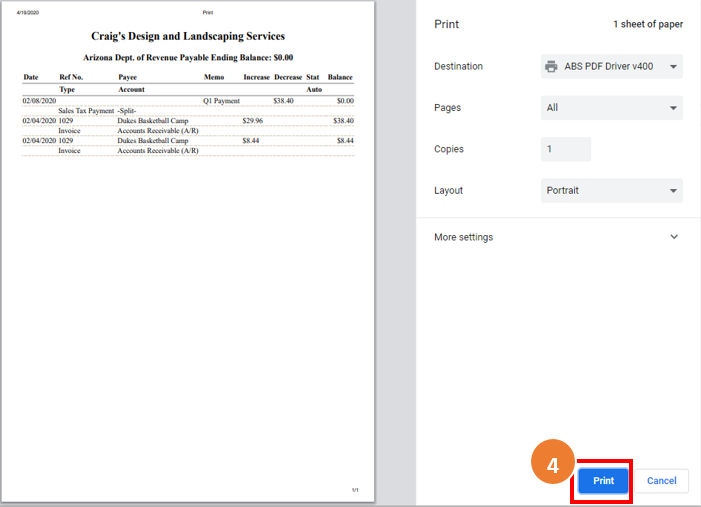The image size is (701, 507).
Task: Click the -Split- account text
Action: click(x=127, y=111)
